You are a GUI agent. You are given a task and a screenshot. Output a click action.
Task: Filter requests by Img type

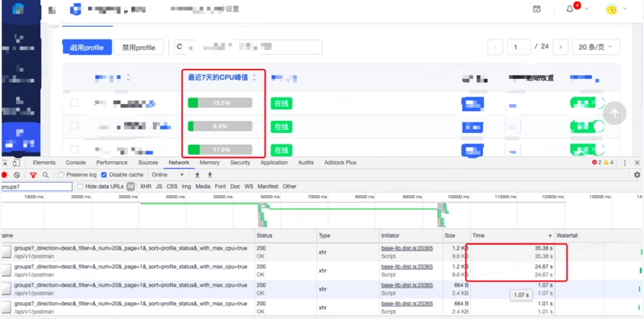[x=187, y=187]
